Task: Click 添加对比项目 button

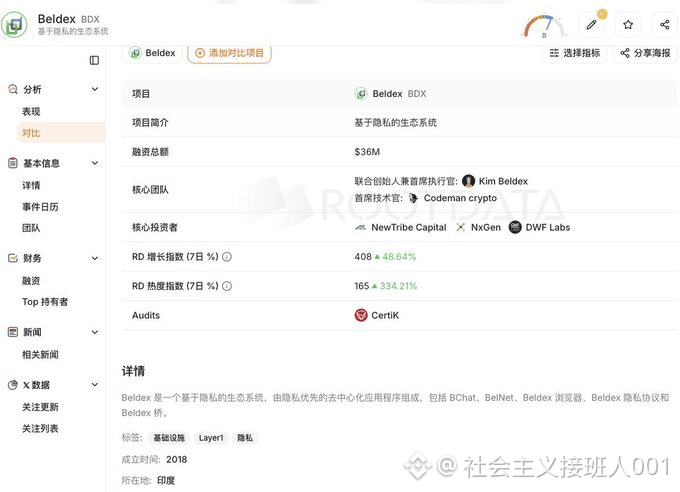Action: point(229,53)
